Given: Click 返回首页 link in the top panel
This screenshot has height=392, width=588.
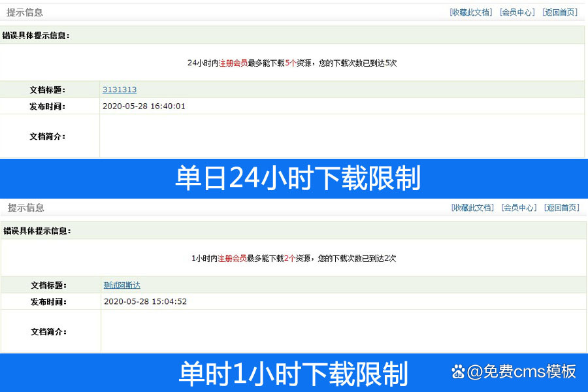Looking at the screenshot, I should tap(559, 12).
